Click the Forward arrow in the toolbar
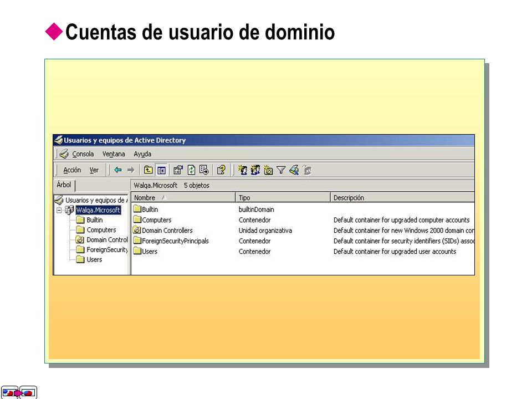 point(131,170)
